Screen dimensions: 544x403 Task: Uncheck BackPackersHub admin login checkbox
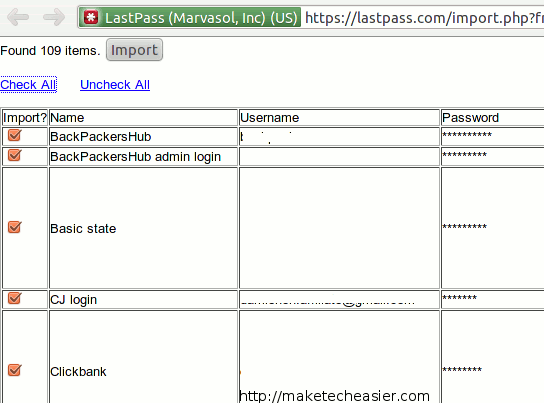15,155
